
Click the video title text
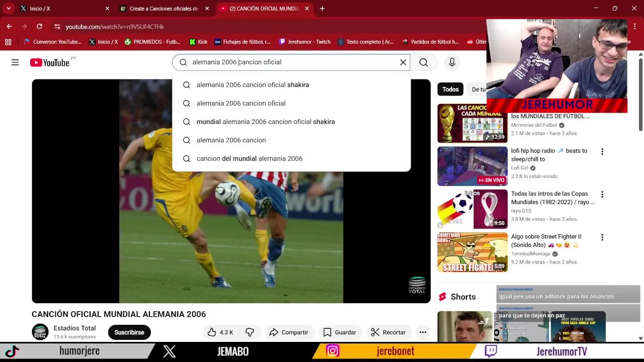[119, 314]
